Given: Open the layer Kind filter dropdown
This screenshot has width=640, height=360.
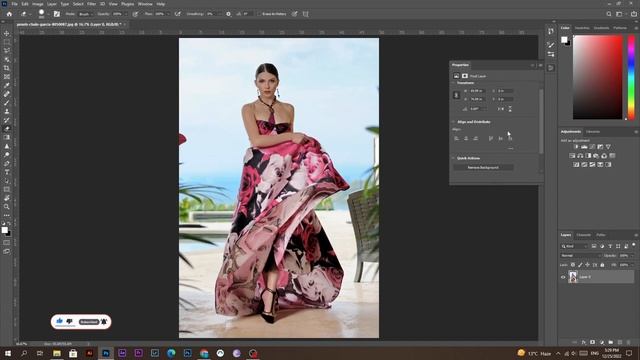Looking at the screenshot, I should click(x=574, y=246).
